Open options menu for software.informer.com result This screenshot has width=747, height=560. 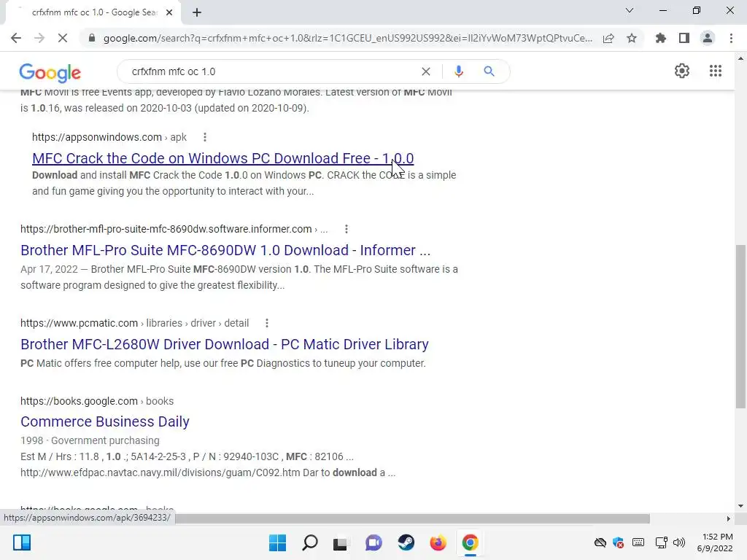pyautogui.click(x=347, y=229)
